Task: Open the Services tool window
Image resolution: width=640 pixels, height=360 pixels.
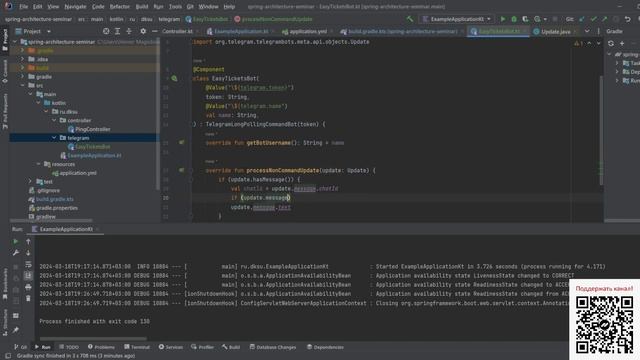Action: click(x=171, y=347)
